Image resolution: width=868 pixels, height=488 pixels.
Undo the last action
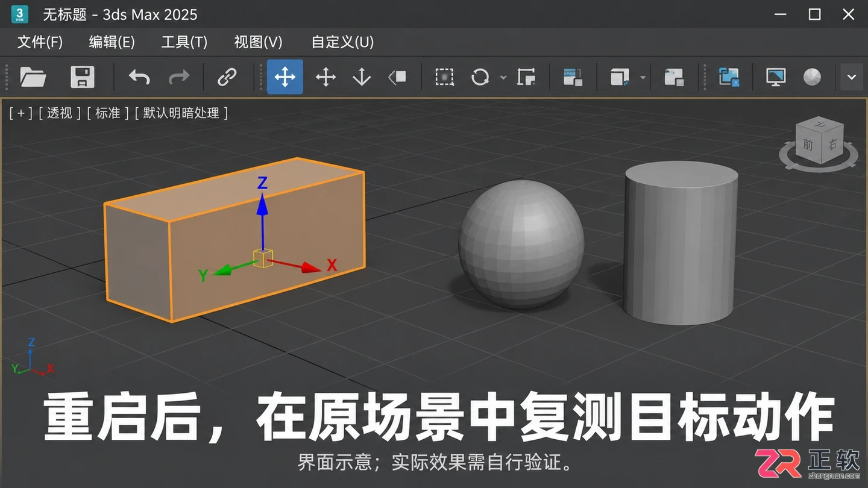click(x=139, y=77)
